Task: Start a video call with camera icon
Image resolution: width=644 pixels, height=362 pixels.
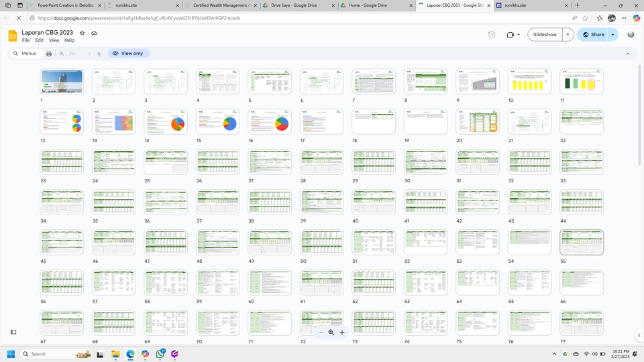Action: tap(510, 34)
